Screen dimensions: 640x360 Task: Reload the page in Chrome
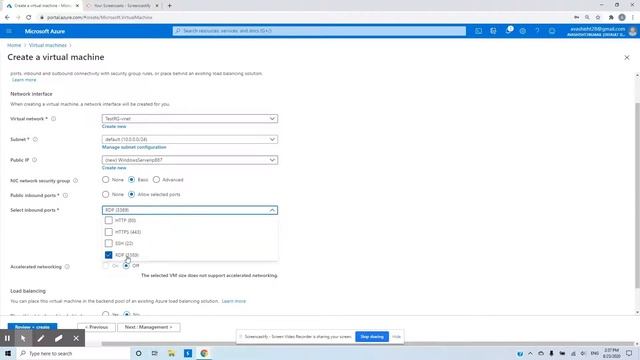(x=29, y=18)
